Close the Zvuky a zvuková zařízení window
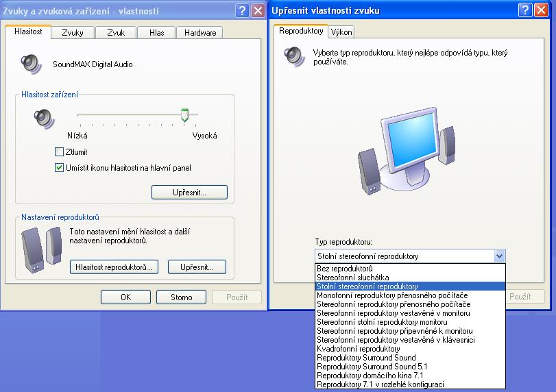This screenshot has height=392, width=556. (x=258, y=11)
